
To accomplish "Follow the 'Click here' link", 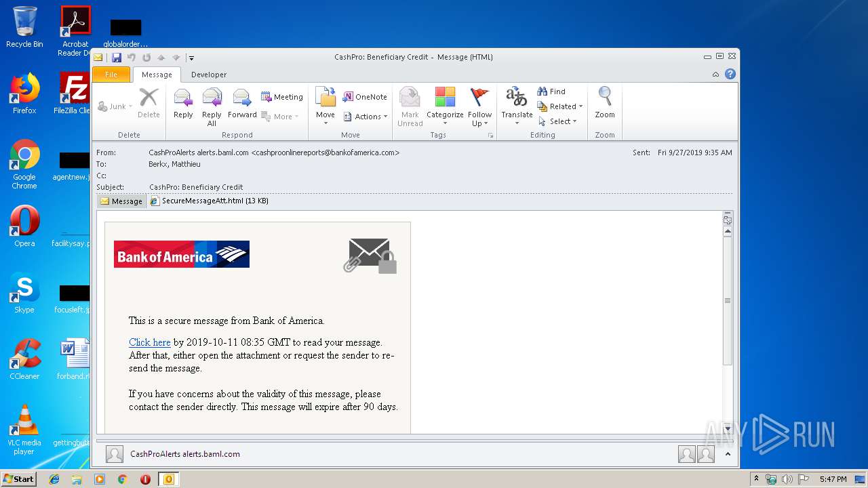I will [149, 342].
